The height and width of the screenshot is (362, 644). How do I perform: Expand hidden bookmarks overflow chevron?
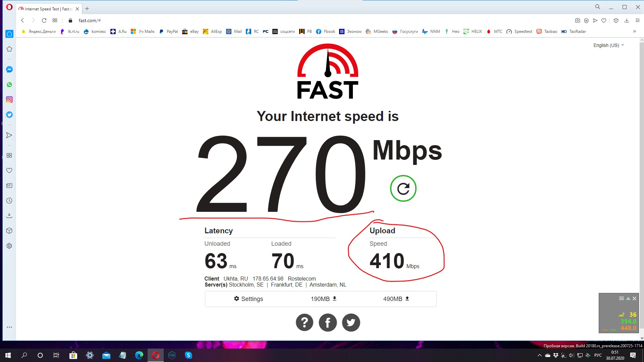pyautogui.click(x=634, y=32)
